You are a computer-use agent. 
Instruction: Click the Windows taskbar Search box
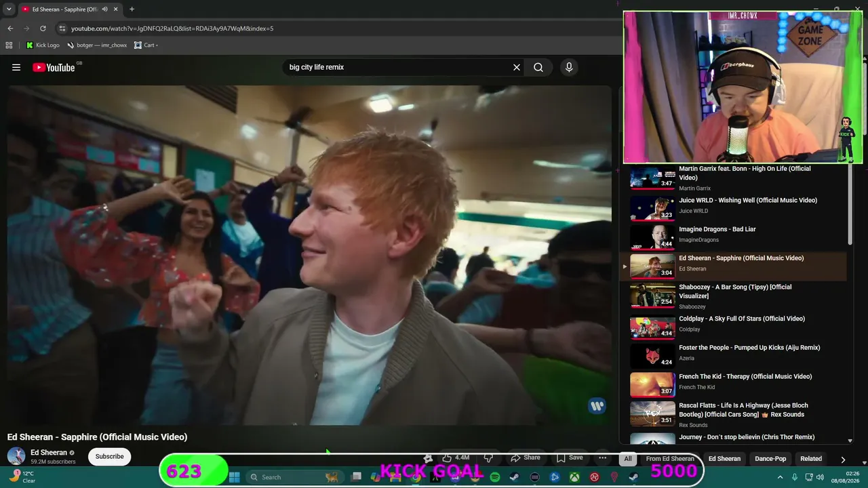pos(294,477)
